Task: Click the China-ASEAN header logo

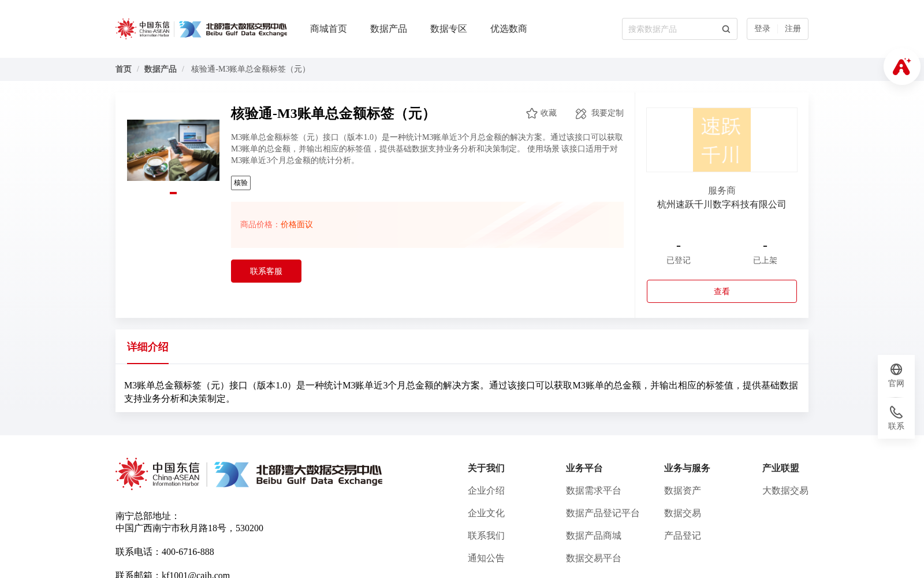Action: pyautogui.click(x=143, y=29)
